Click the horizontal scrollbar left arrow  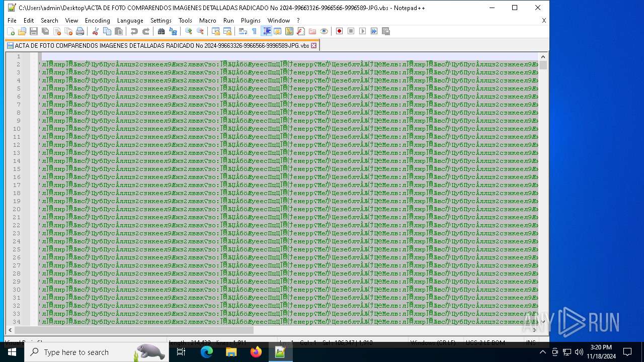click(10, 330)
